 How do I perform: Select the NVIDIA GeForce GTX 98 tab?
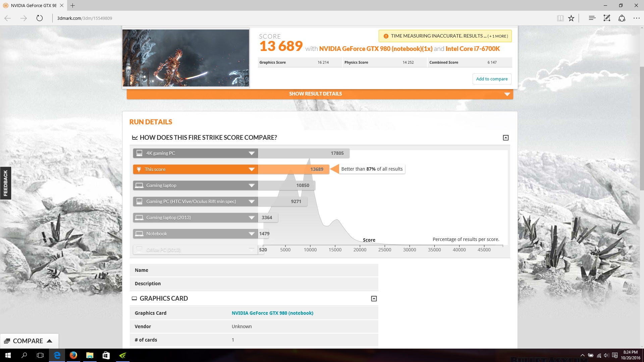pyautogui.click(x=34, y=5)
